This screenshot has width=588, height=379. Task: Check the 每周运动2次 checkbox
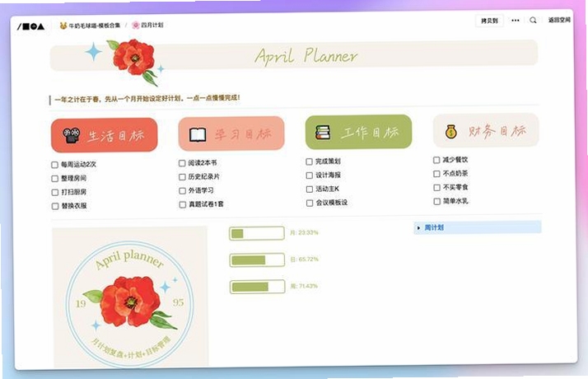[54, 165]
